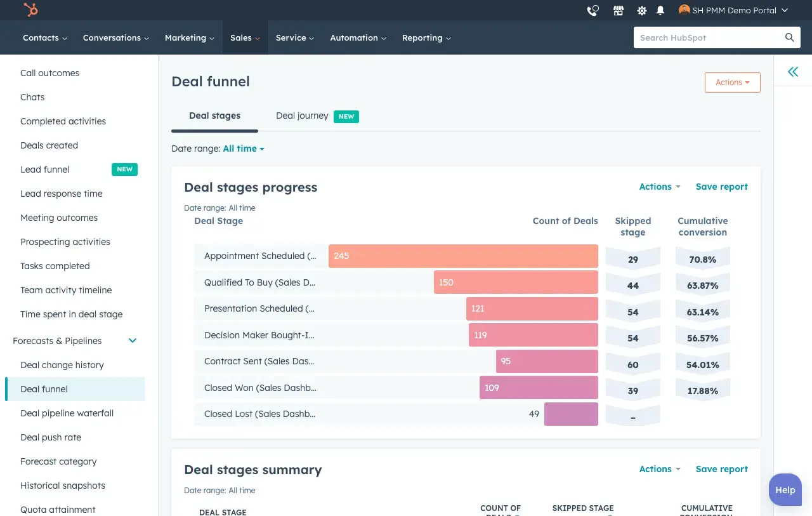Open Actions dropdown on Deal stages progress
Viewport: 812px width, 516px height.
[x=659, y=187]
